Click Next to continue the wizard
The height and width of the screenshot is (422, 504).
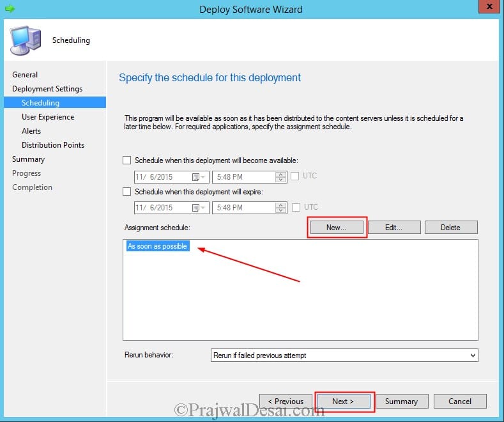point(344,402)
